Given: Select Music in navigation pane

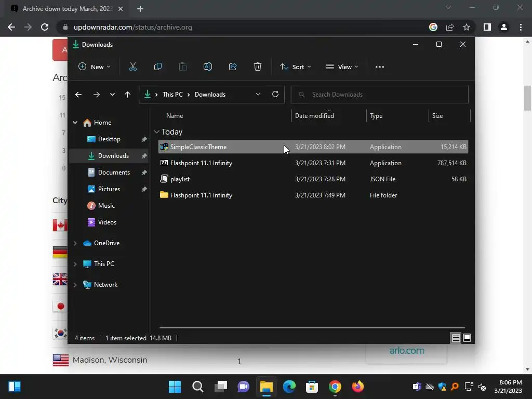Looking at the screenshot, I should tap(109, 206).
